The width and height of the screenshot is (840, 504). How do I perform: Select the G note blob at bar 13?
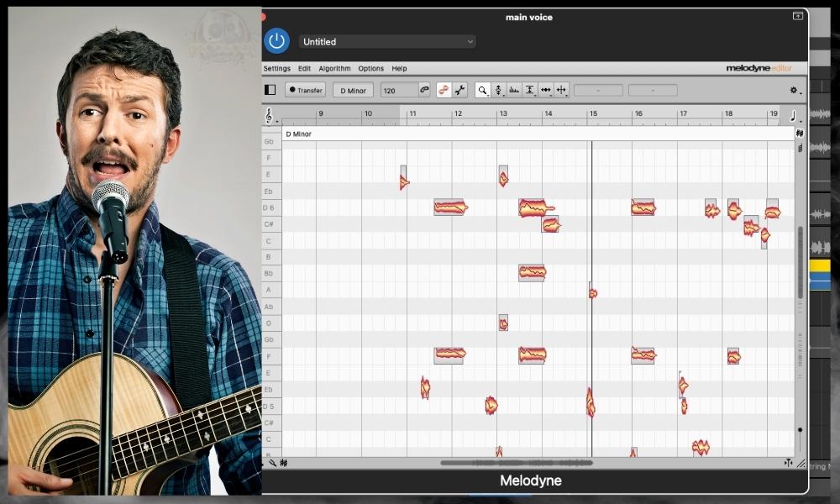503,323
